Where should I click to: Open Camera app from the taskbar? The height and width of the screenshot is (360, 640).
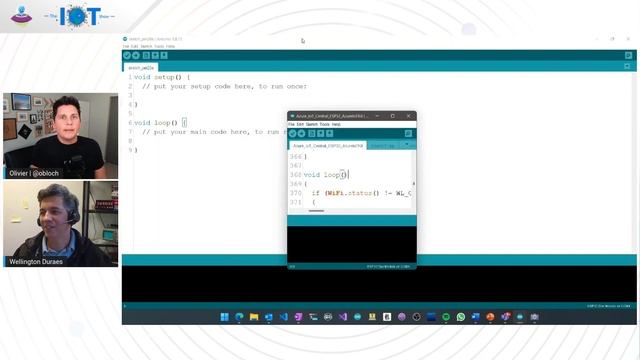click(x=535, y=317)
